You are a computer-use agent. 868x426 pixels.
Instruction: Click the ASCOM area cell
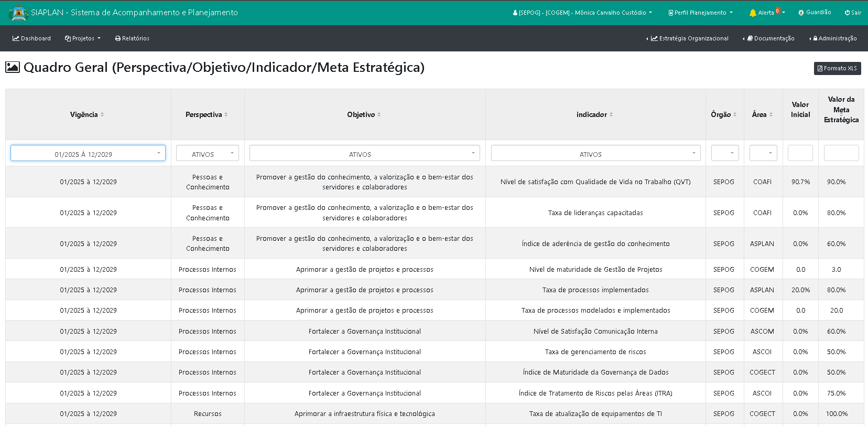pyautogui.click(x=762, y=332)
